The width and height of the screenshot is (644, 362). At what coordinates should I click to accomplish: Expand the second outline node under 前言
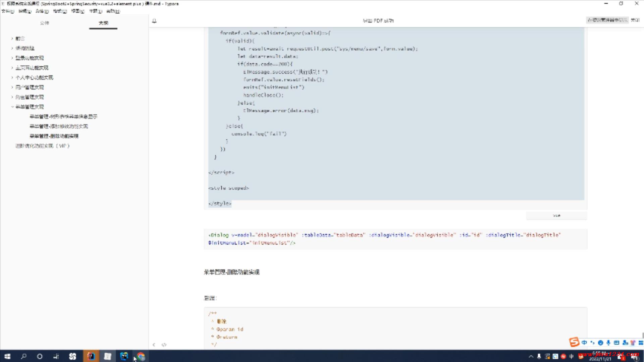[12, 48]
